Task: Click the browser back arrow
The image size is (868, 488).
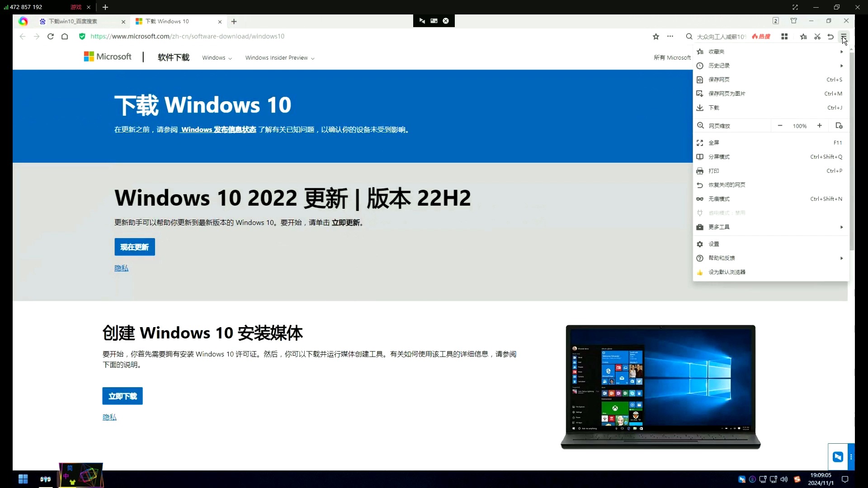Action: pyautogui.click(x=23, y=37)
